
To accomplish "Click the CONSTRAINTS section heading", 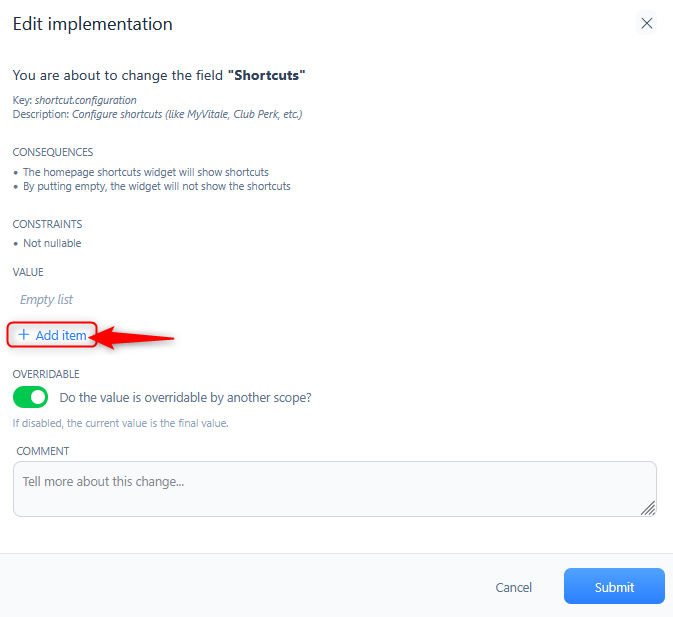I will point(47,224).
